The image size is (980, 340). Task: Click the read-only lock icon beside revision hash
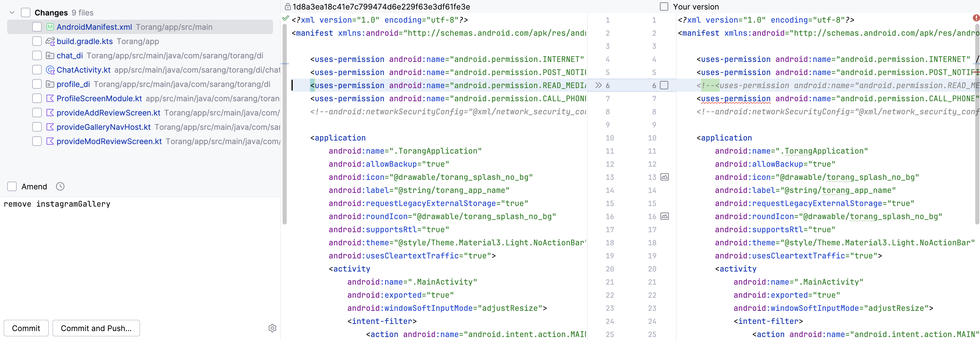click(x=288, y=7)
